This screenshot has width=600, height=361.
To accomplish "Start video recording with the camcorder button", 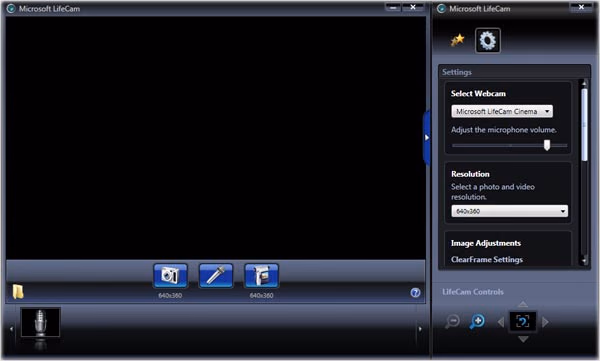I will (261, 275).
